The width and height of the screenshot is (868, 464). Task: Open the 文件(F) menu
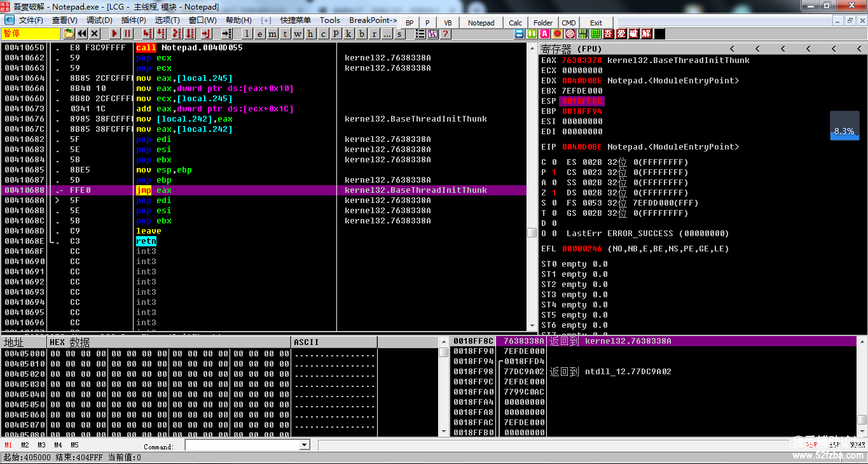coord(31,20)
